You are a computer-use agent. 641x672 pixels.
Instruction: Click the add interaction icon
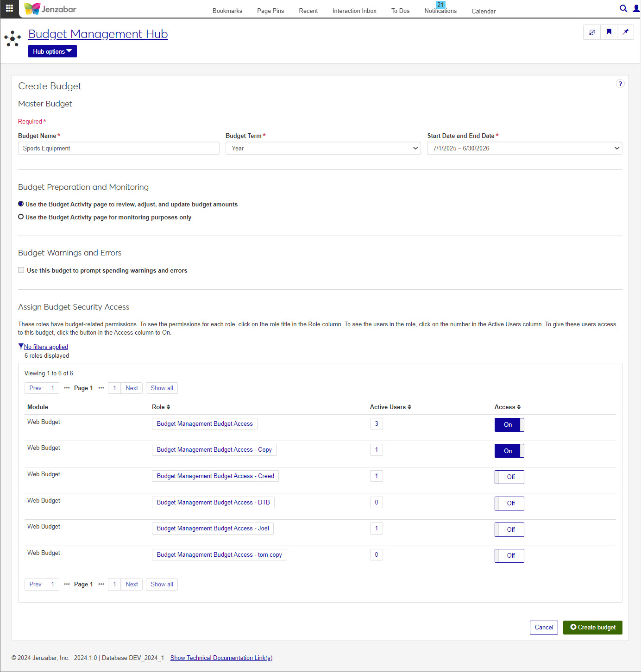tap(591, 32)
